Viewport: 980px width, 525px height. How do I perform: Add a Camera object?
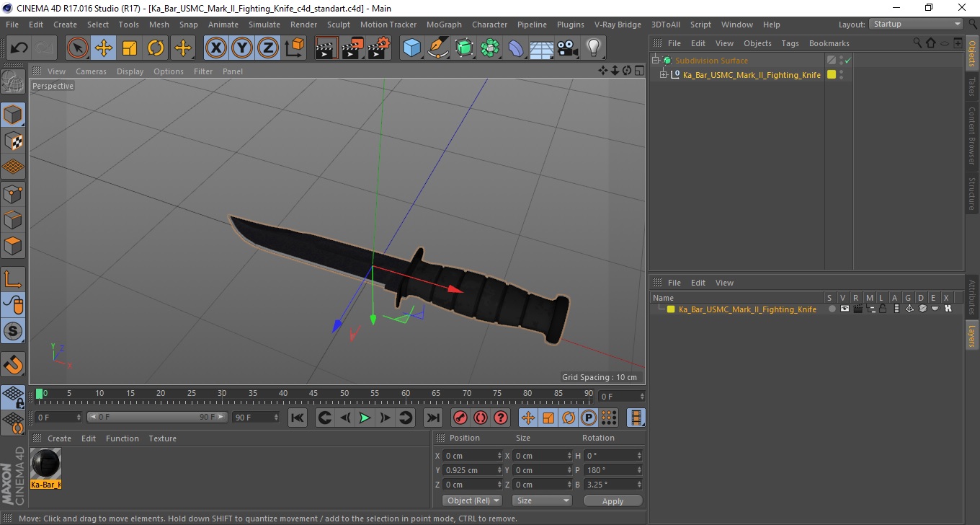pyautogui.click(x=567, y=48)
